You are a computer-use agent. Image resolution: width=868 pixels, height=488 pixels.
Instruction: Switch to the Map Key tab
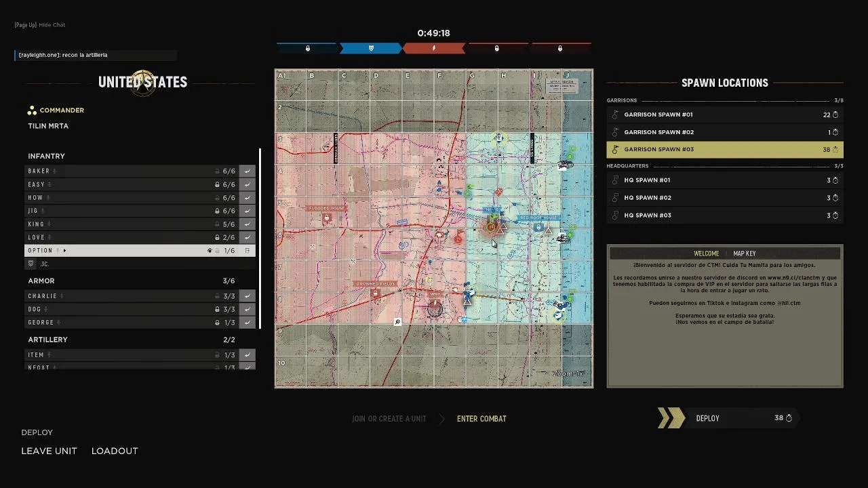(x=745, y=253)
